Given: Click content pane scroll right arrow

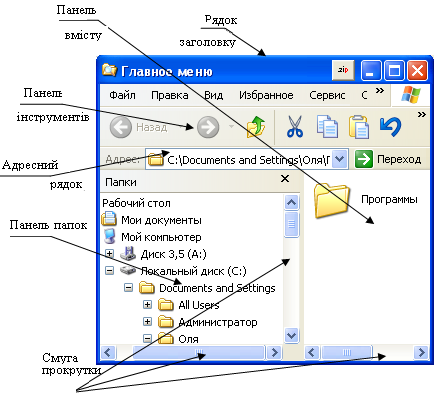Looking at the screenshot, I should click(x=421, y=352).
